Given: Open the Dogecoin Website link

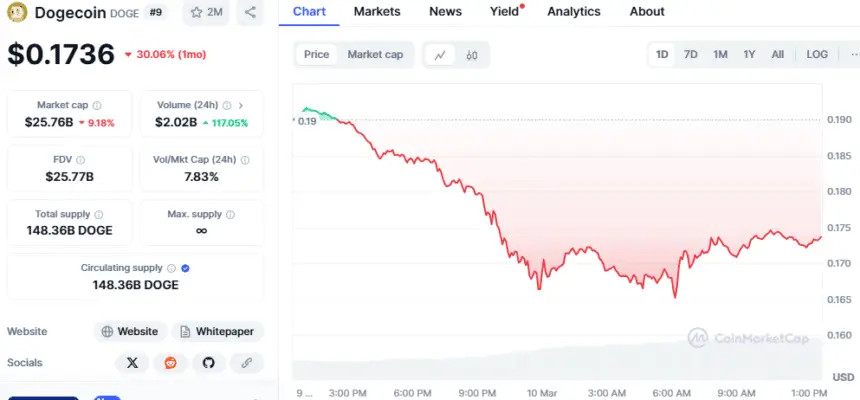Looking at the screenshot, I should pyautogui.click(x=130, y=331).
